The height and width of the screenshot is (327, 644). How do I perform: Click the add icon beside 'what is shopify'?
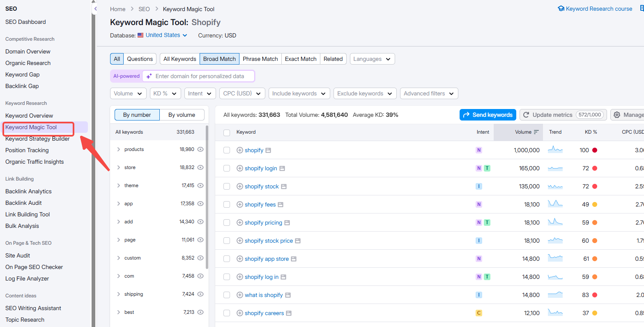pos(240,295)
